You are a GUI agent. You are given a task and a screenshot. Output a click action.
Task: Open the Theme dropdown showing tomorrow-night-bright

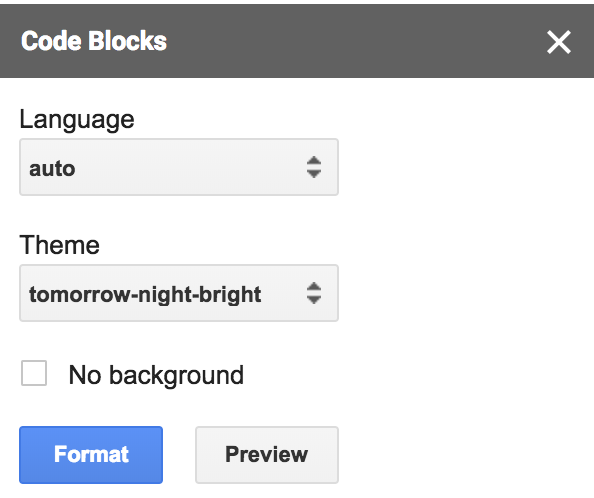[179, 293]
